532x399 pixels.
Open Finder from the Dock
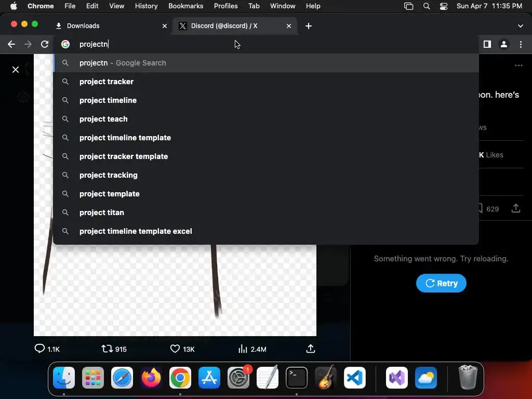[x=64, y=378]
